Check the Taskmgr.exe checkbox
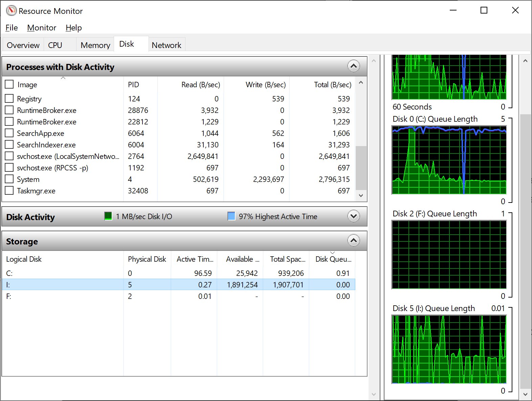Viewport: 532px width, 401px height. tap(9, 190)
